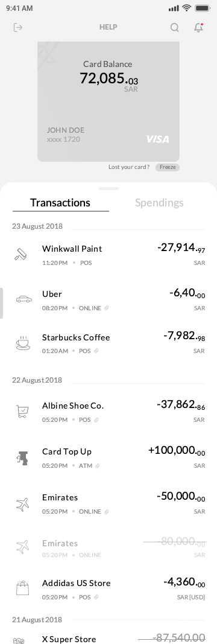Freeze the card using the Freeze toggle
217x644 pixels.
(168, 167)
